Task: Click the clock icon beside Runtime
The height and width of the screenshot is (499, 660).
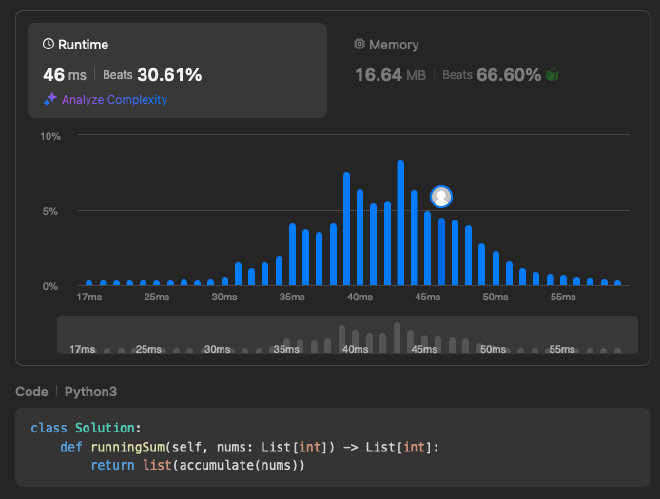Action: point(48,45)
